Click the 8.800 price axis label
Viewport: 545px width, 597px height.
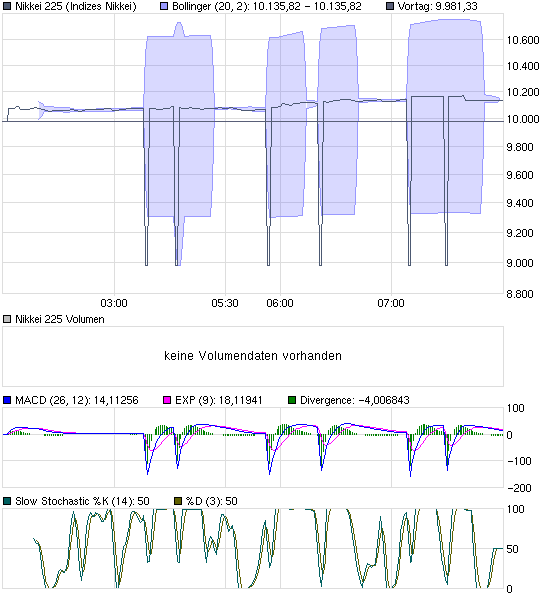tap(519, 294)
